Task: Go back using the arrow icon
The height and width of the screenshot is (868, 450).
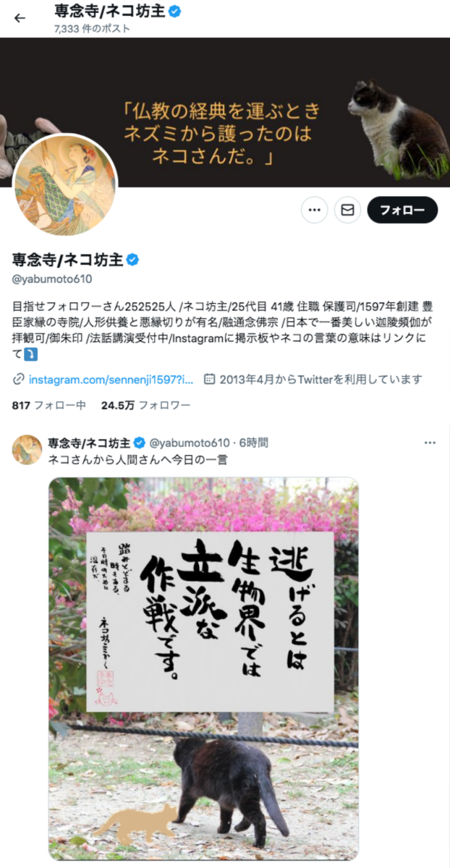Action: tap(20, 18)
